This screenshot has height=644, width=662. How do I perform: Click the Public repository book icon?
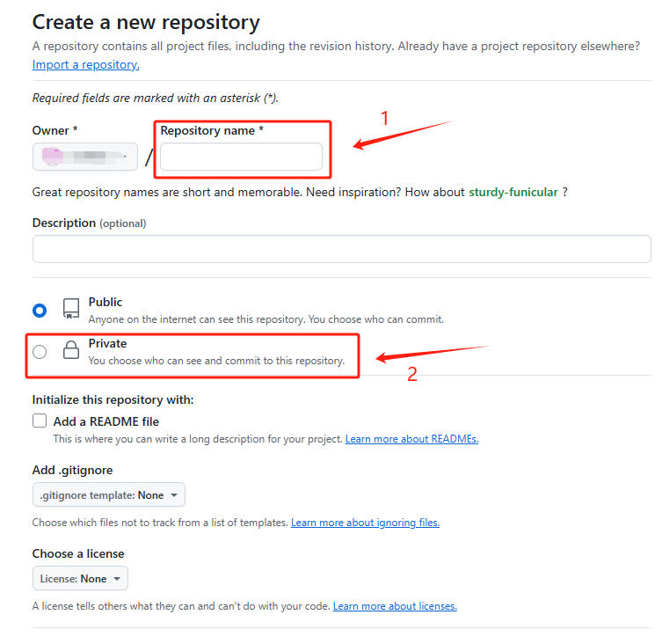pos(71,309)
